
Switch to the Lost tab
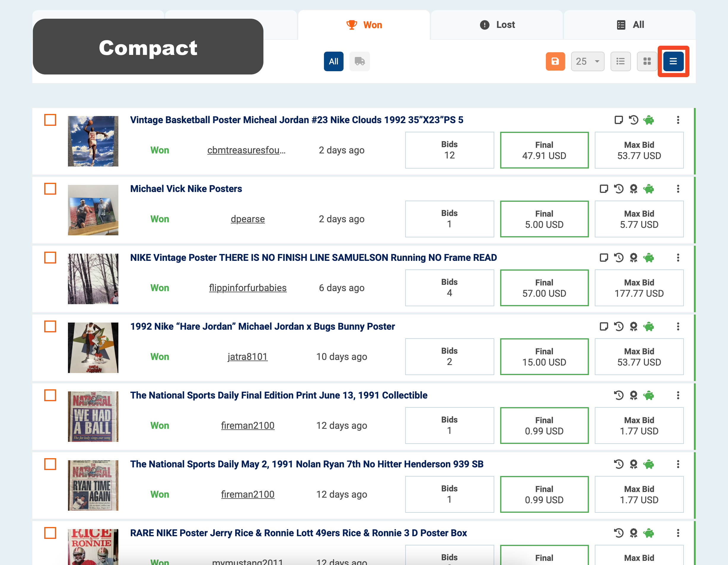tap(497, 25)
